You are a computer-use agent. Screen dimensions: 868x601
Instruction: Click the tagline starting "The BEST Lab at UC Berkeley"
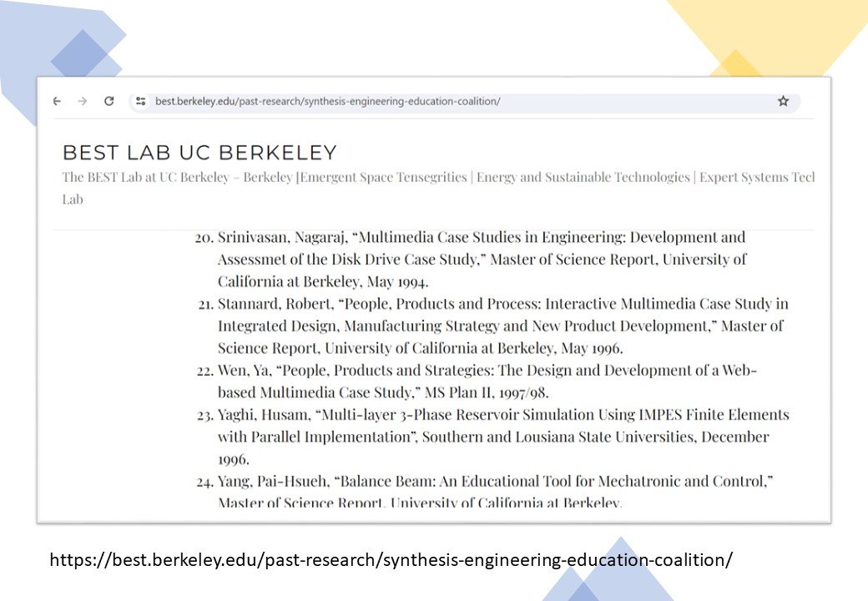coord(145,177)
